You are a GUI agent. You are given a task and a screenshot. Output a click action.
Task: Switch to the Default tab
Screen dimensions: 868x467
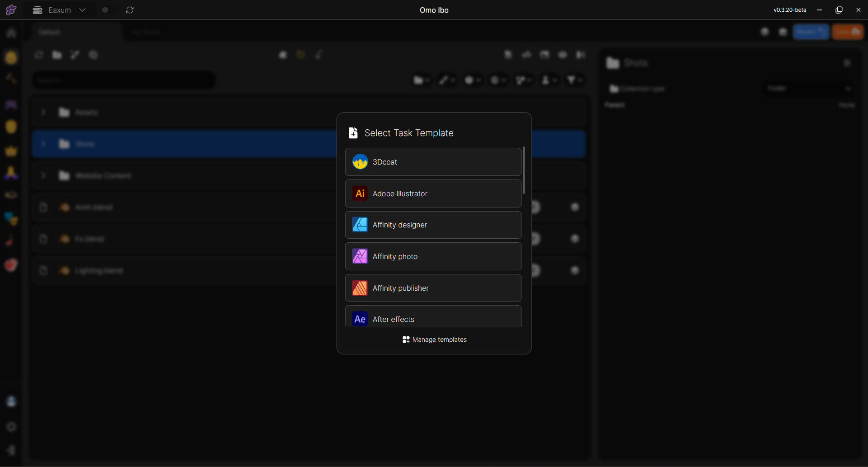[x=76, y=32]
